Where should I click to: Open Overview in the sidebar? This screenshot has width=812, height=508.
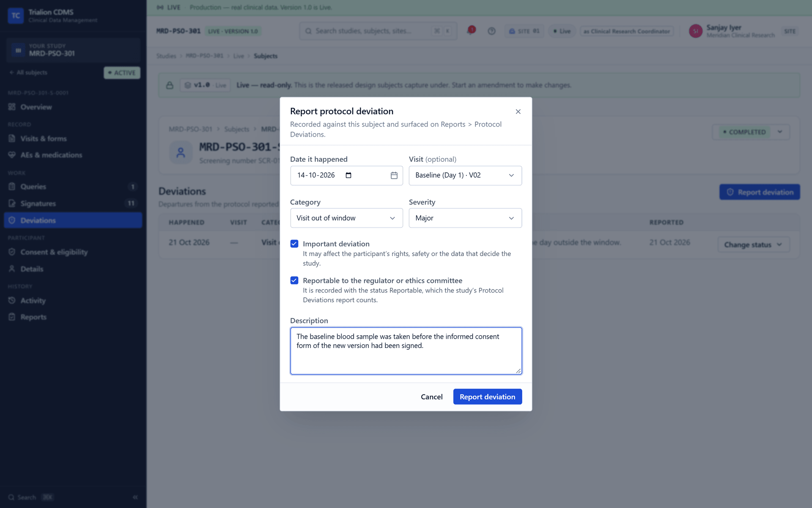click(x=73, y=107)
